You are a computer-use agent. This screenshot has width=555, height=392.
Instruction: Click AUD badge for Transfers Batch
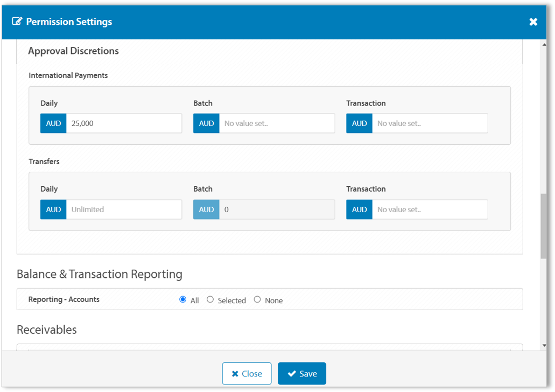(206, 209)
